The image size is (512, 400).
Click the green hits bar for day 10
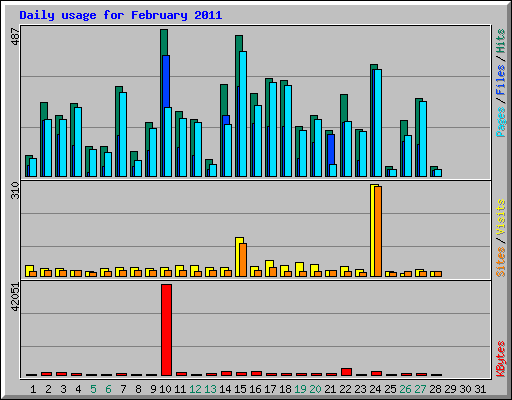tap(164, 42)
